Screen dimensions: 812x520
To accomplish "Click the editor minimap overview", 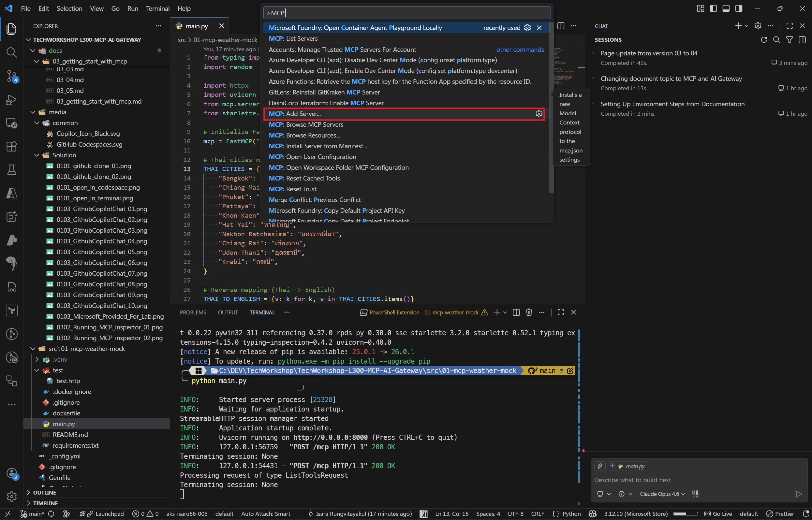I will point(565,67).
